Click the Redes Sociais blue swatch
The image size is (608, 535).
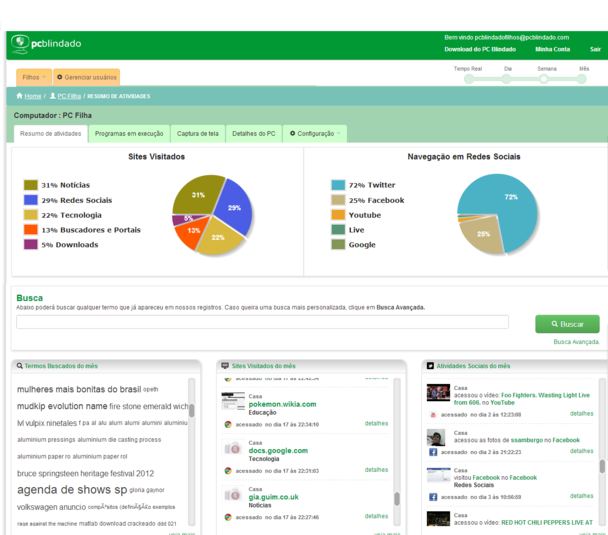(x=31, y=200)
